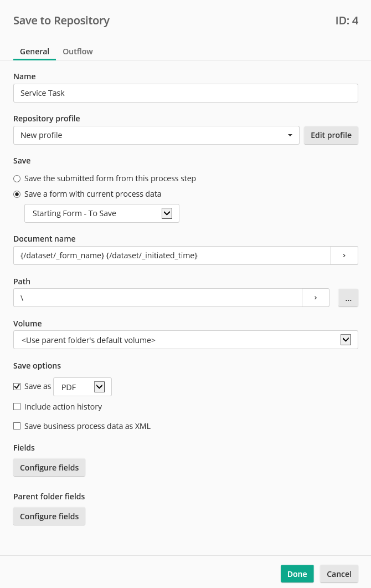Click the Edit profile button
The height and width of the screenshot is (588, 371).
pos(331,135)
